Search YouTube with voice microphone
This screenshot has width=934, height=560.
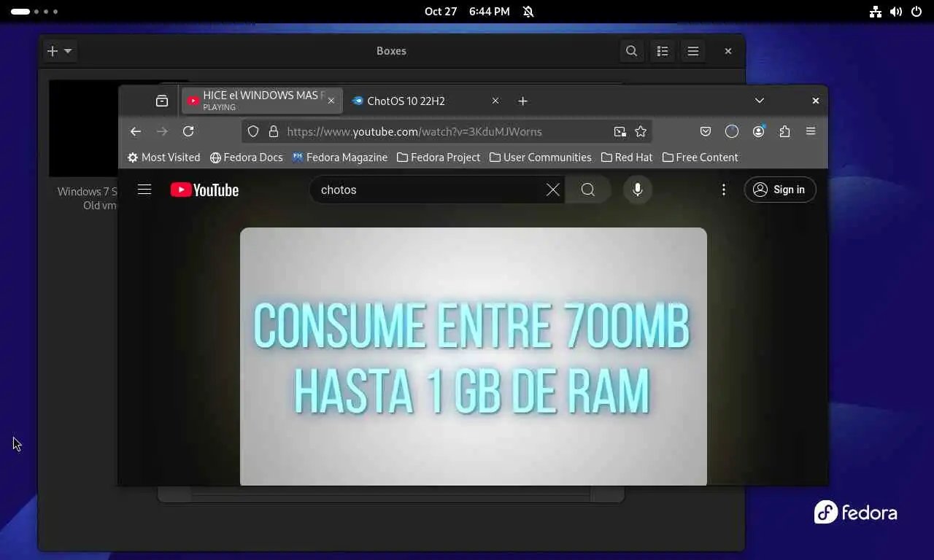point(638,190)
